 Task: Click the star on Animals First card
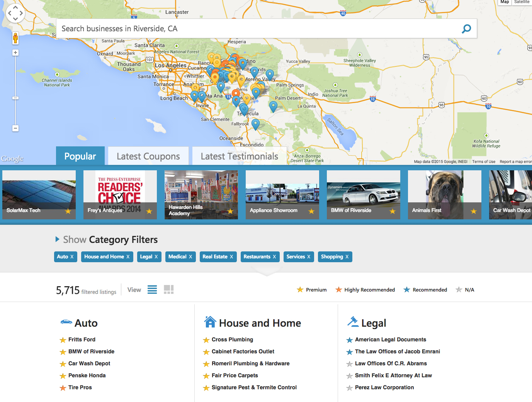tap(474, 211)
